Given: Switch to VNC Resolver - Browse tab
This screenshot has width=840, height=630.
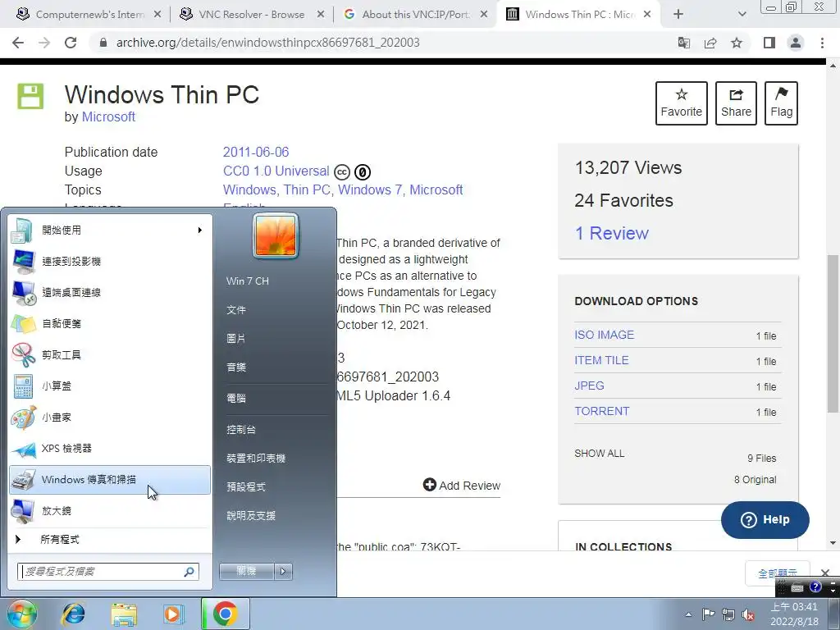Looking at the screenshot, I should click(251, 15).
